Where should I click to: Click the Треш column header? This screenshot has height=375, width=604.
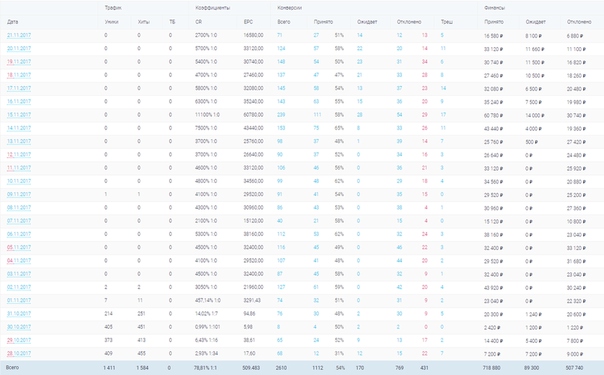[447, 22]
